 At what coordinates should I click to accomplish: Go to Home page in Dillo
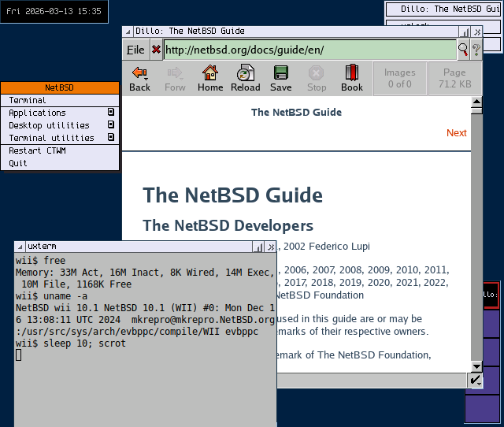(210, 78)
